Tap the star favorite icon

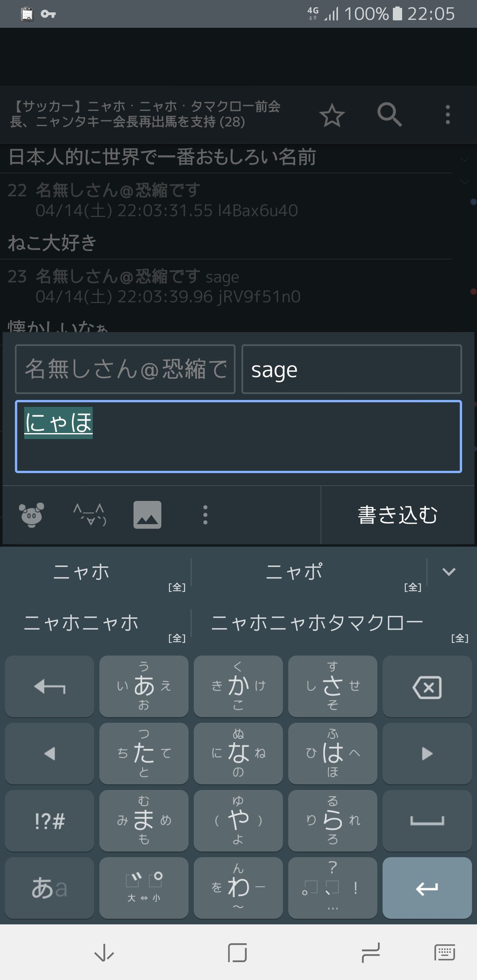pyautogui.click(x=332, y=115)
